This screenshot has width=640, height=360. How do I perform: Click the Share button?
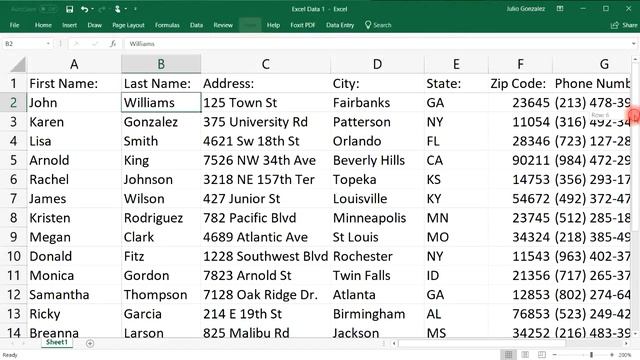[624, 25]
